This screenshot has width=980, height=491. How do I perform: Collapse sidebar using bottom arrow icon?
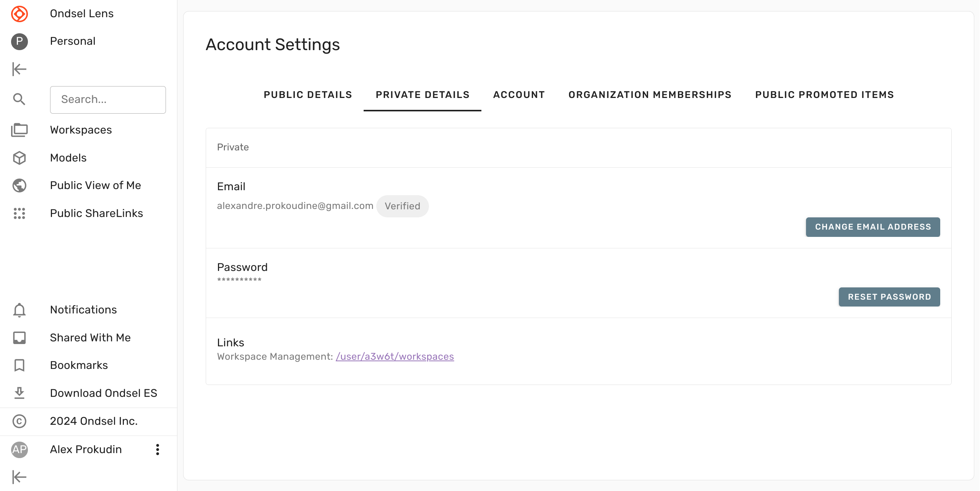(x=19, y=477)
